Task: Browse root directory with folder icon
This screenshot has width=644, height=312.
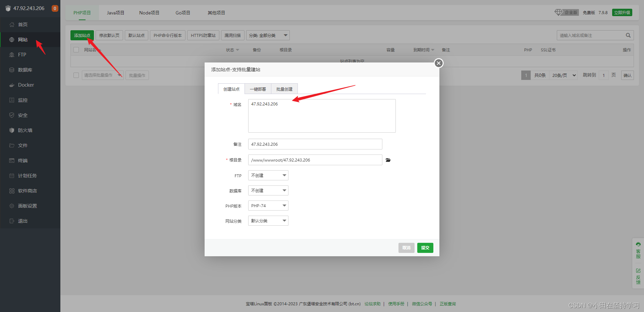Action: pos(388,160)
